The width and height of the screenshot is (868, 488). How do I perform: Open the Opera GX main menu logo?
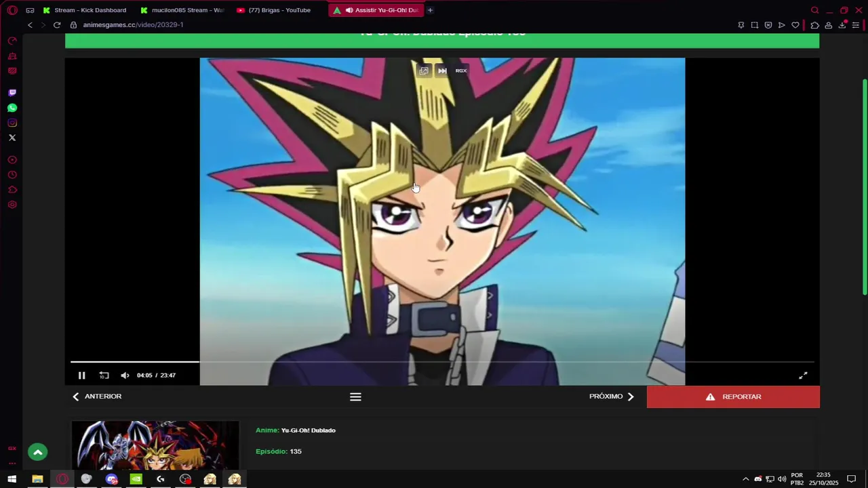(x=12, y=10)
